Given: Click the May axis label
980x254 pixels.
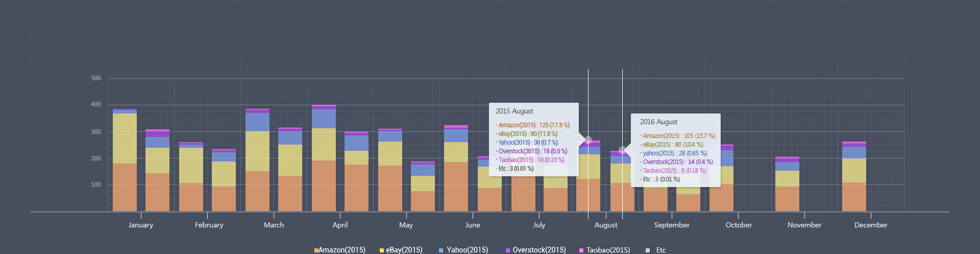Looking at the screenshot, I should [x=406, y=225].
